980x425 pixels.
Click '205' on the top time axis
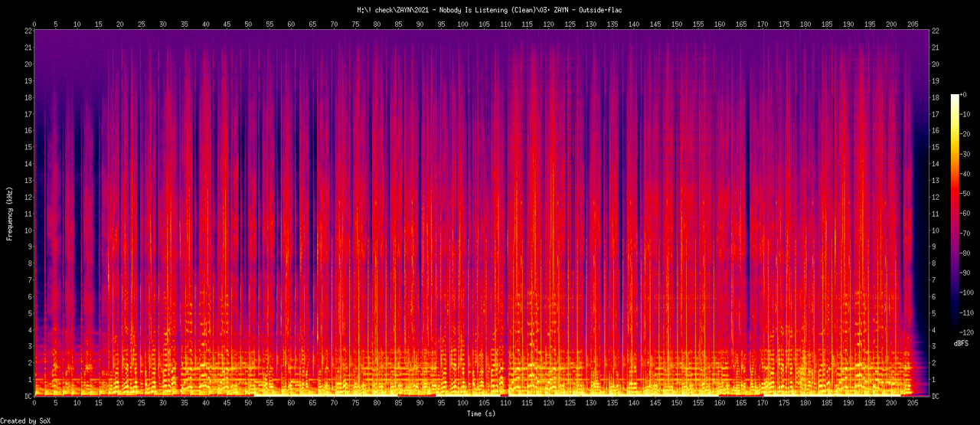coord(912,25)
